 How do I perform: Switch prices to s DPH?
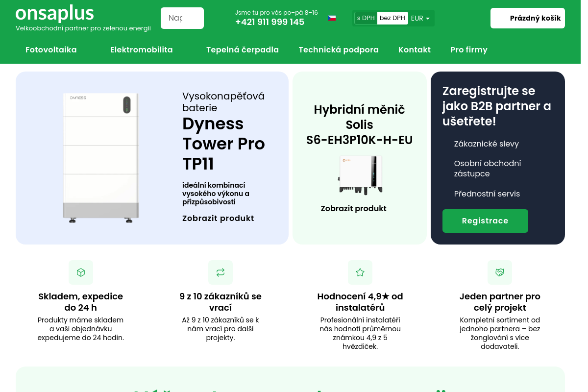click(366, 18)
